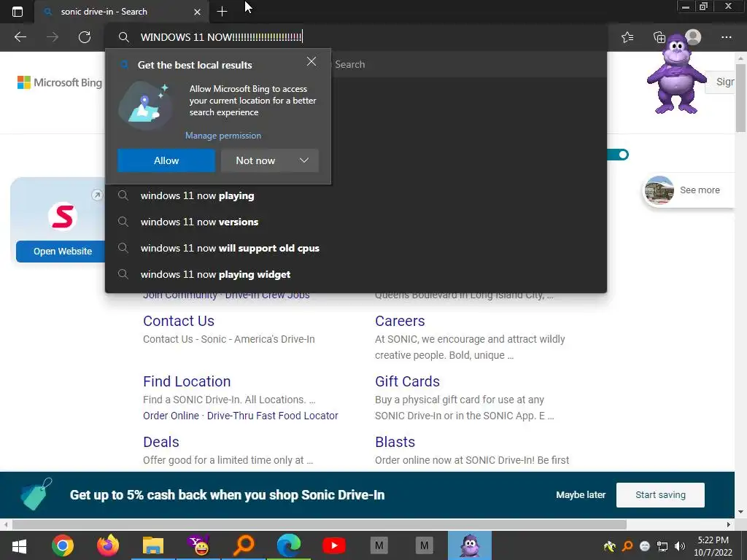Open Edge Settings and more menu
The image size is (747, 560).
726,37
